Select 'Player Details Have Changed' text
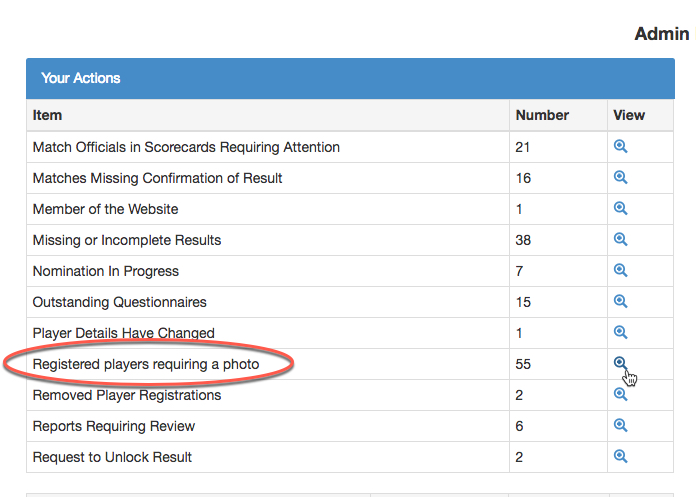 coord(123,333)
